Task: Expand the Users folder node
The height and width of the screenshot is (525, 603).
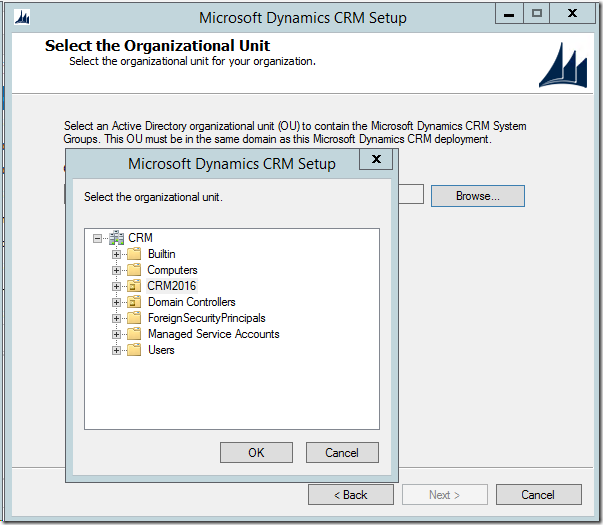Action: pyautogui.click(x=116, y=350)
